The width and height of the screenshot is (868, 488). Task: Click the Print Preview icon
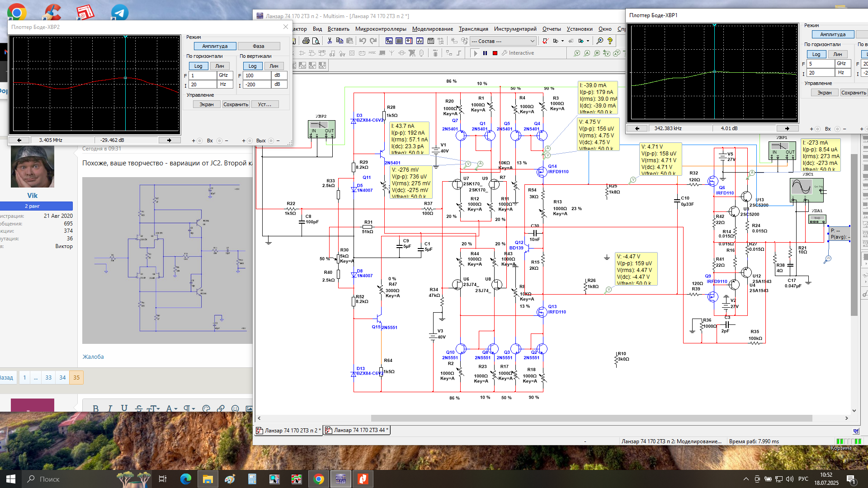click(316, 41)
